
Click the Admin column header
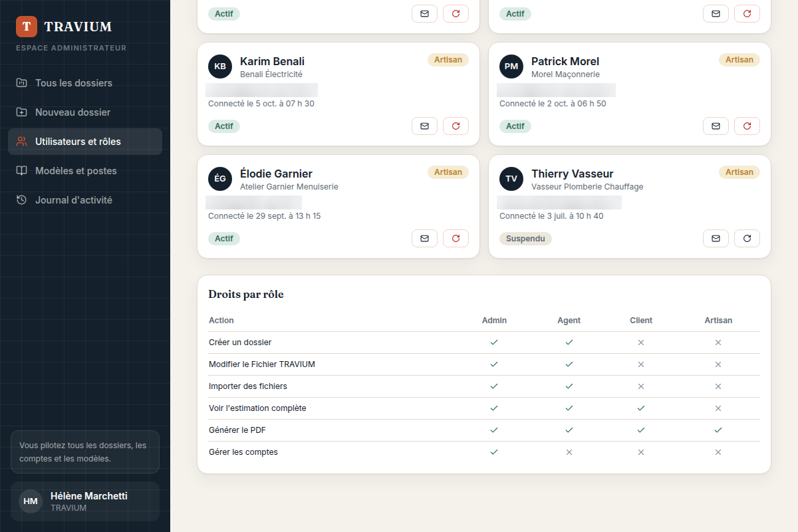pos(494,321)
